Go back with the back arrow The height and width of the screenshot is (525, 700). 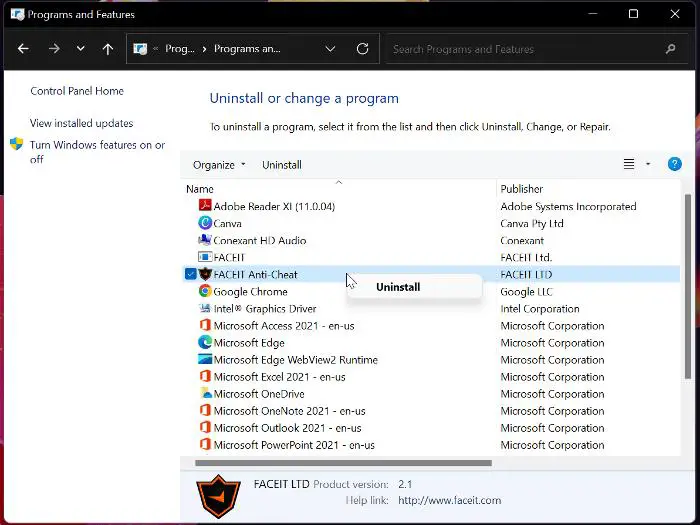pos(23,49)
